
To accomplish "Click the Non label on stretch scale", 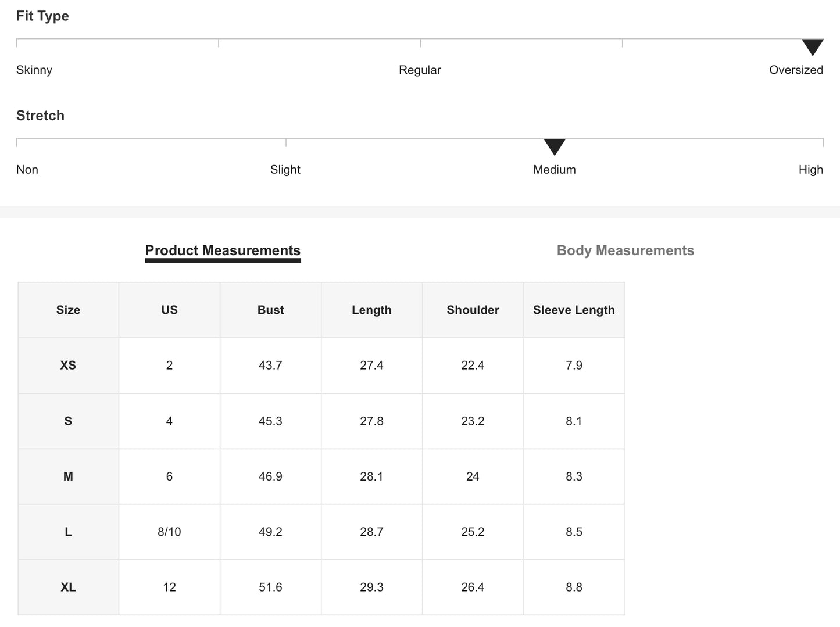I will point(27,170).
